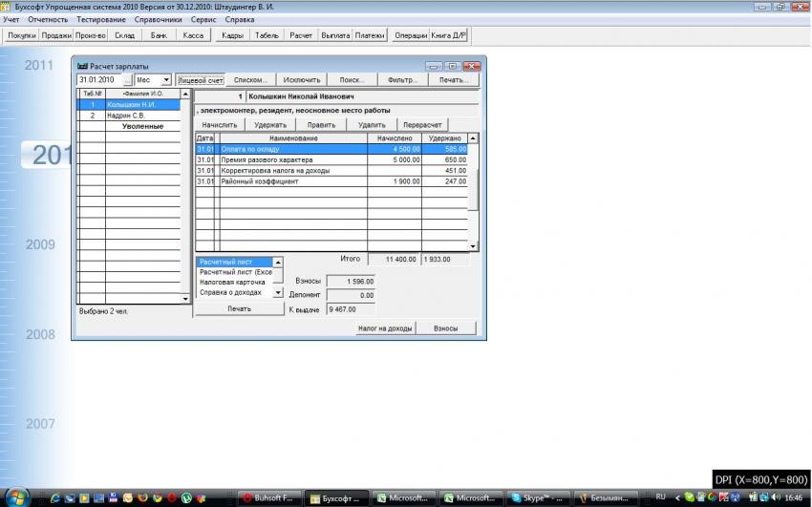Open the Кадры toolbar section
This screenshot has width=812, height=507.
pyautogui.click(x=232, y=35)
